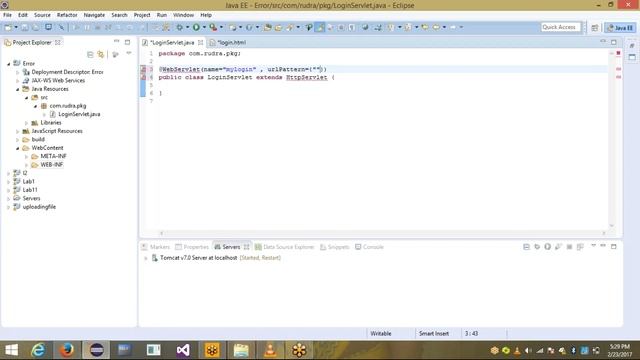
Task: Open Internet Explorer from the taskbar
Action: 38,350
